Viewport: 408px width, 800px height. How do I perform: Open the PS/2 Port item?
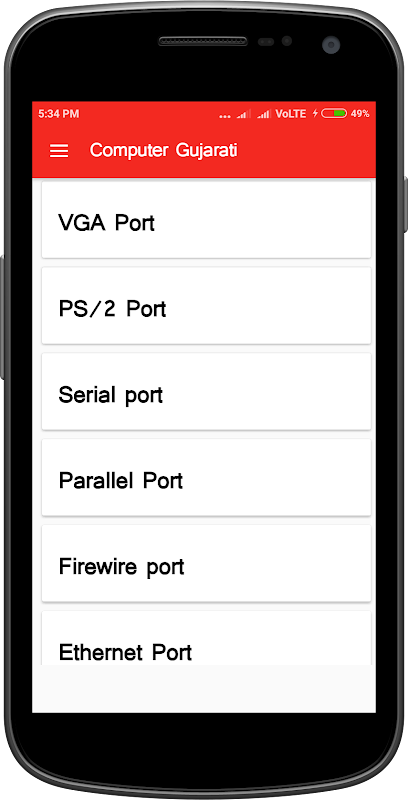click(x=206, y=305)
